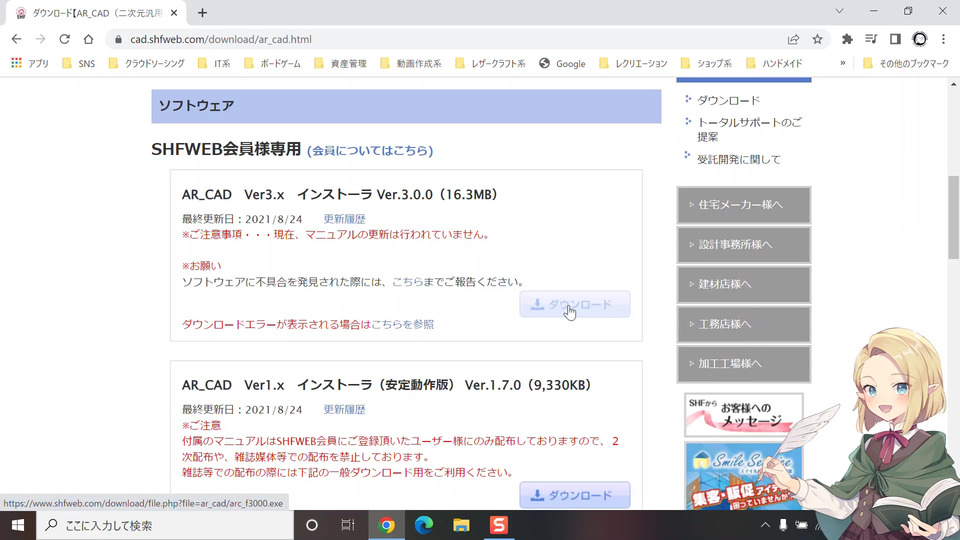960x540 pixels.
Task: Launch Microsoft Edge from taskbar
Action: tap(424, 525)
